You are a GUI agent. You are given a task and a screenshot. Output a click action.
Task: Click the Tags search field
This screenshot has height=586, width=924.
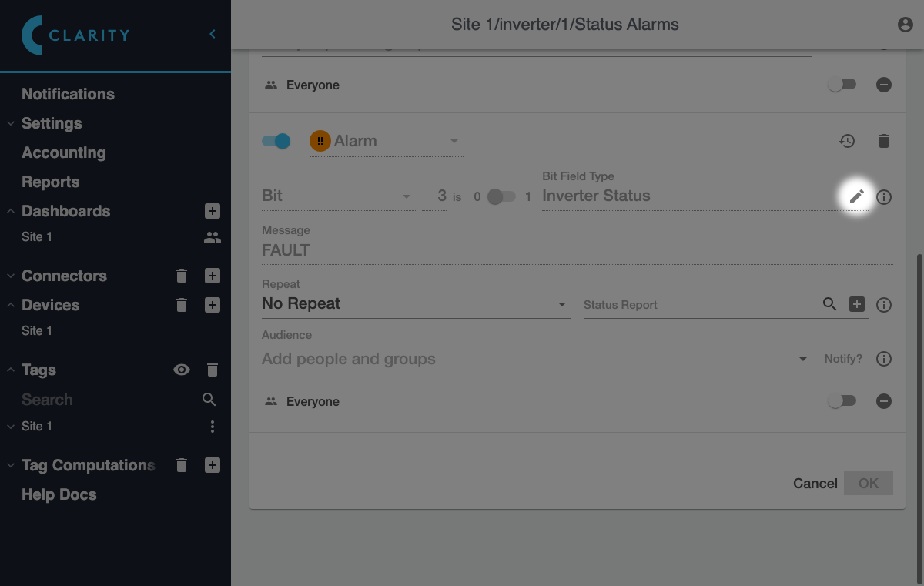pos(108,400)
